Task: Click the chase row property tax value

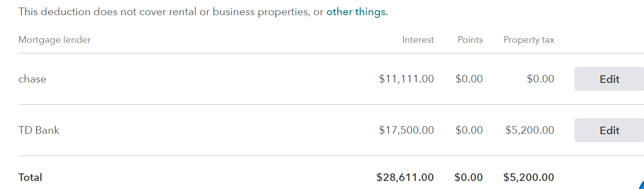Action: tap(541, 79)
